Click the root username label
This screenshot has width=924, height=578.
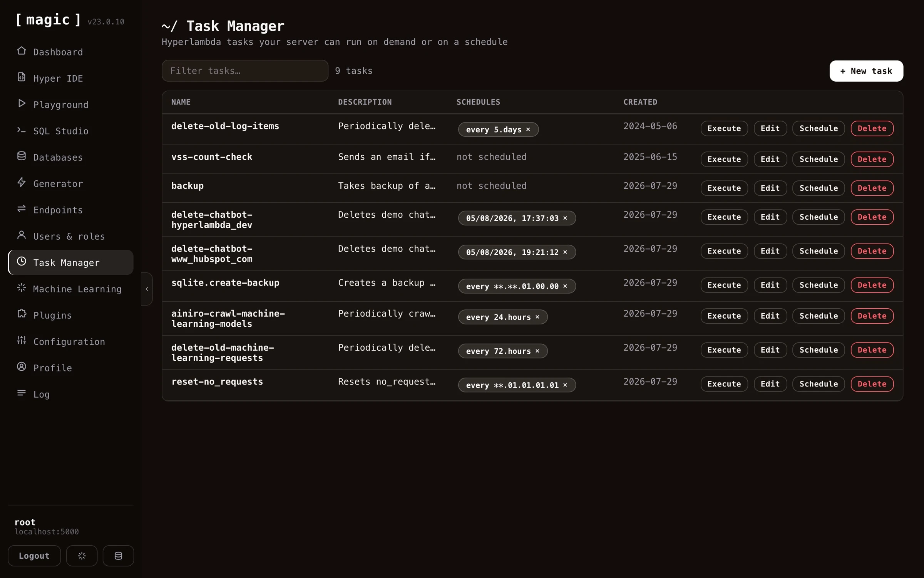(x=25, y=522)
